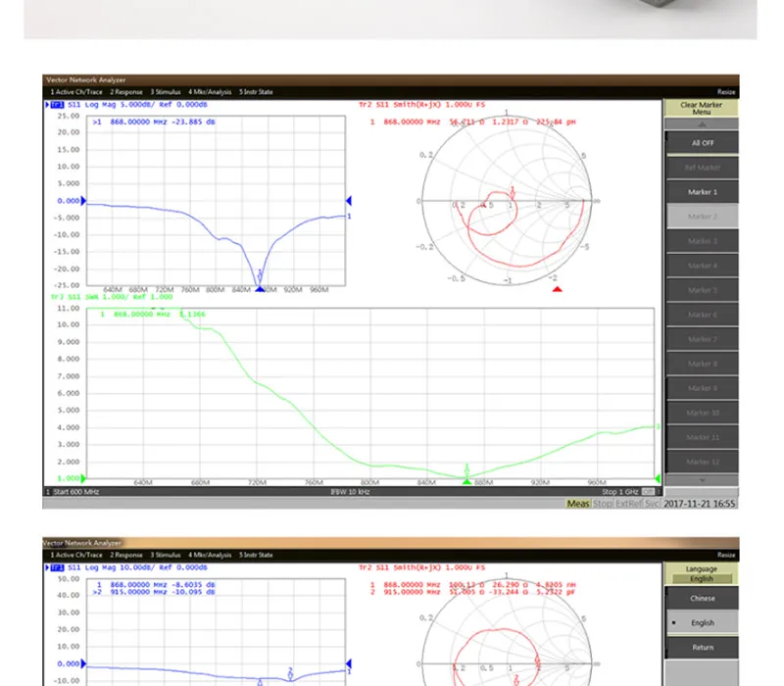
Task: Click the green marker triangle on SWR frequency axis
Action: coord(466,481)
